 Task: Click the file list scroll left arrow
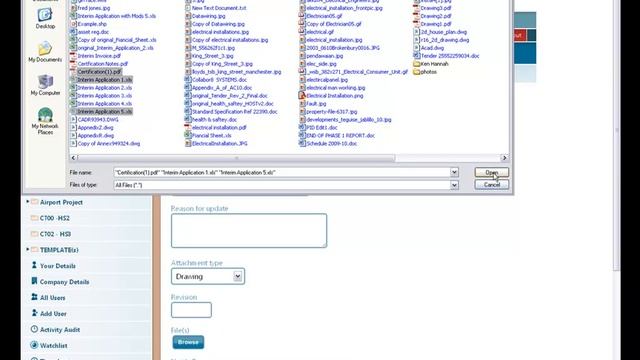[x=73, y=158]
